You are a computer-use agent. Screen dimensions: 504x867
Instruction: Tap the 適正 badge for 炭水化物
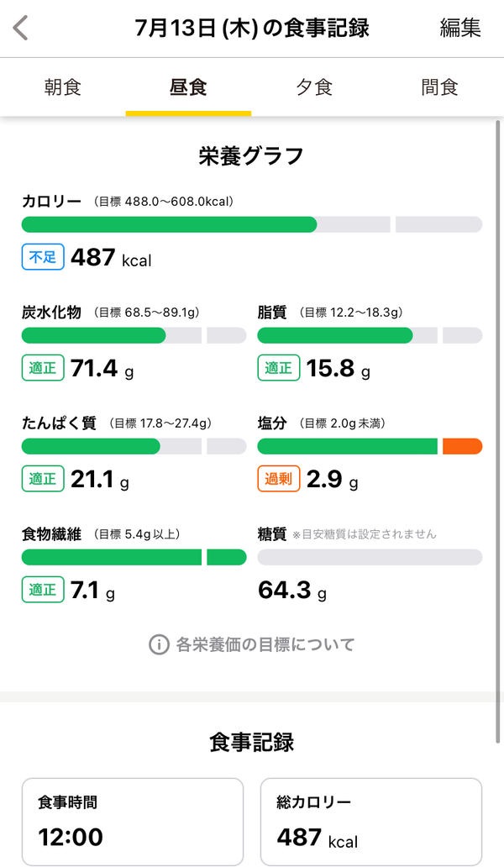coord(43,368)
